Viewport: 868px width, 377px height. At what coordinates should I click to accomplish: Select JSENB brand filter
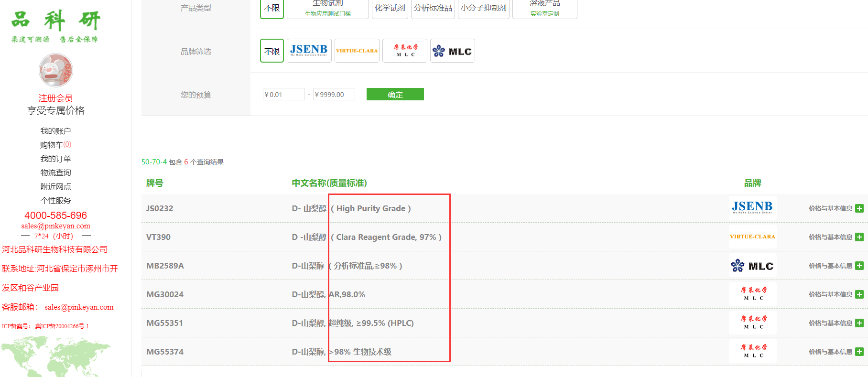coord(309,51)
